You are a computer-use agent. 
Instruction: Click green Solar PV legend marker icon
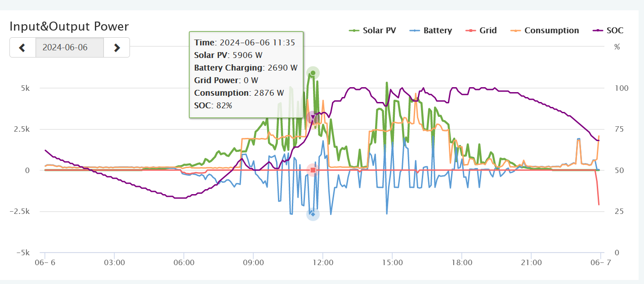coord(355,31)
